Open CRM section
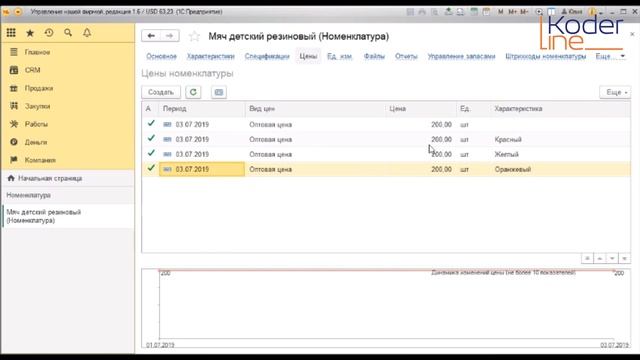640x360 pixels. tap(32, 70)
